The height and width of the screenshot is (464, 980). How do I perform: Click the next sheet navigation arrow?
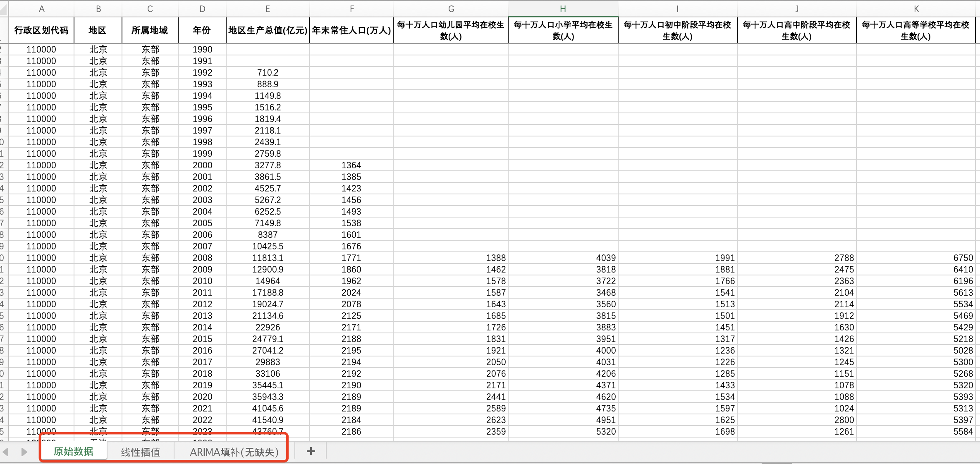coord(24,452)
